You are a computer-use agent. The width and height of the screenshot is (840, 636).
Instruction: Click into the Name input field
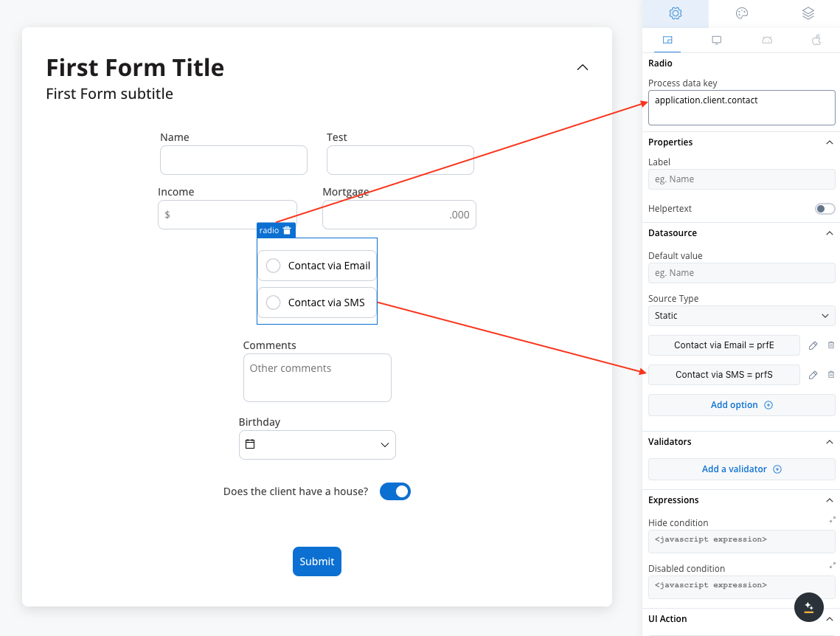click(234, 160)
